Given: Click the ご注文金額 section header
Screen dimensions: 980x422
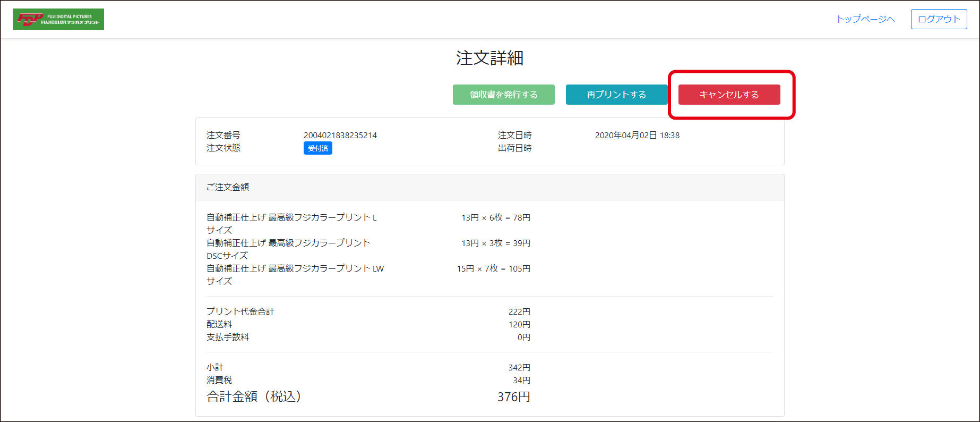Looking at the screenshot, I should [490, 187].
